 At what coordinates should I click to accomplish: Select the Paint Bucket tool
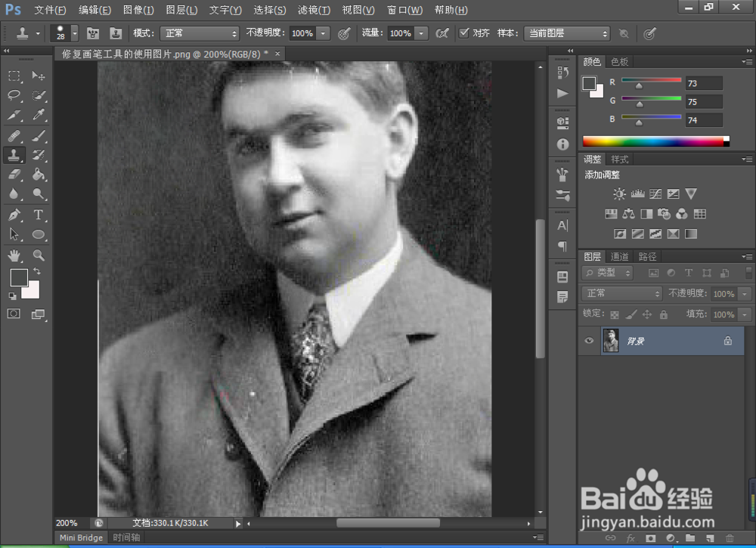(x=38, y=174)
